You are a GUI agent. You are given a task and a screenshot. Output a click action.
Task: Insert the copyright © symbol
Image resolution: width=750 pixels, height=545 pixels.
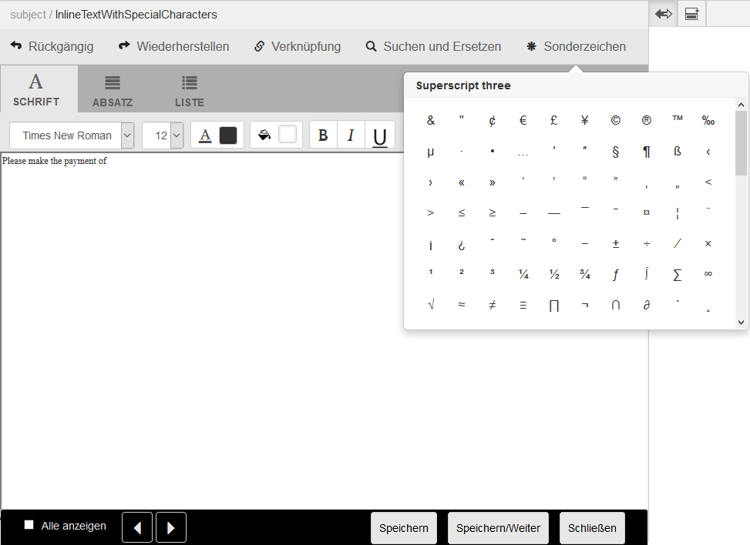(616, 121)
